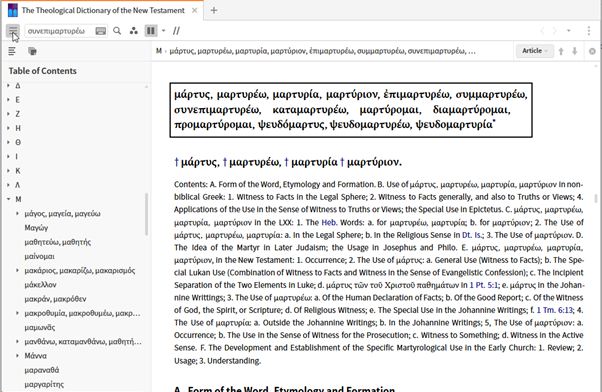Expand the Λ section in contents

point(8,185)
